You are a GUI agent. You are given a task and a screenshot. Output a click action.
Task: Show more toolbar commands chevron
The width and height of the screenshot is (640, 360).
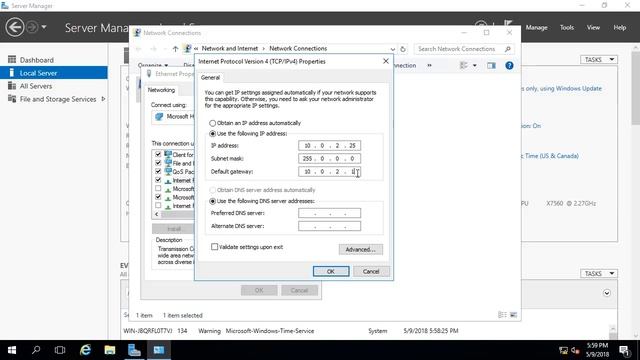click(x=429, y=65)
